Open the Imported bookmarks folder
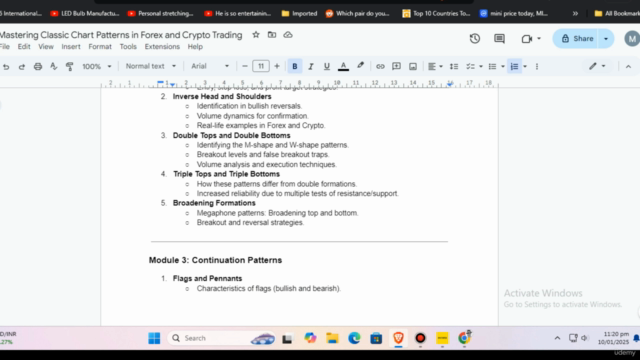Screen dimensions: 640x360 tap(299, 13)
